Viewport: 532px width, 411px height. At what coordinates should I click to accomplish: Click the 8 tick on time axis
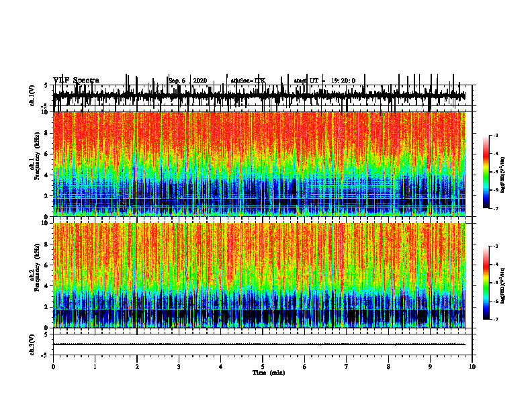point(388,367)
